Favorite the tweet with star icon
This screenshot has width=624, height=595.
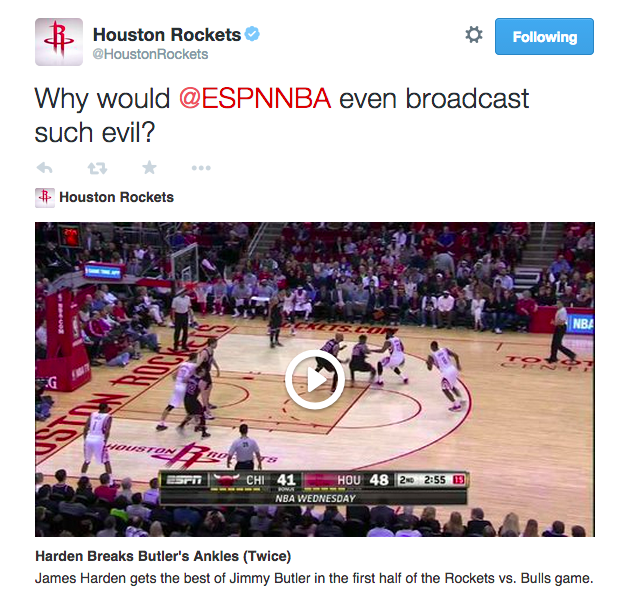click(149, 168)
